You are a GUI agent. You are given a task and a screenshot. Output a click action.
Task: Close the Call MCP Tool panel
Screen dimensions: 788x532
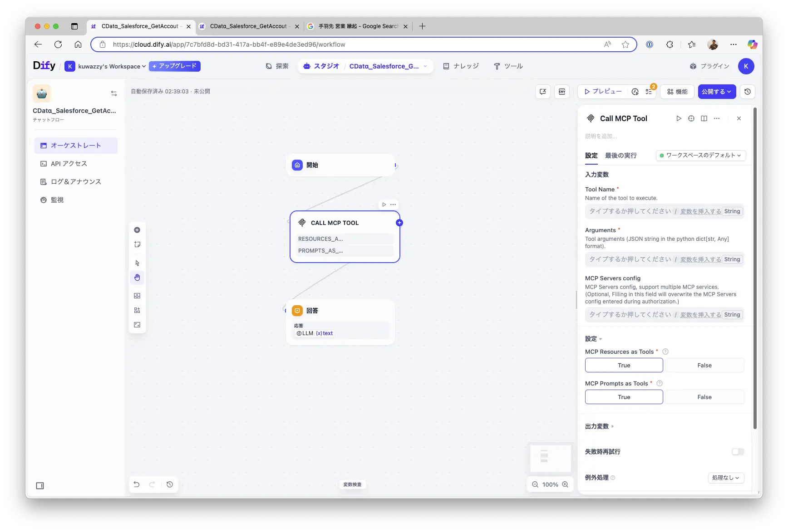739,118
